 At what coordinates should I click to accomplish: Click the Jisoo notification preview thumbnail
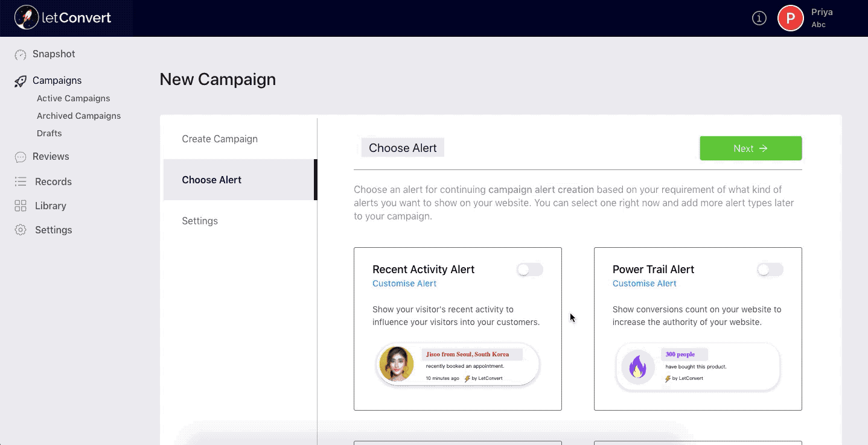pyautogui.click(x=458, y=365)
